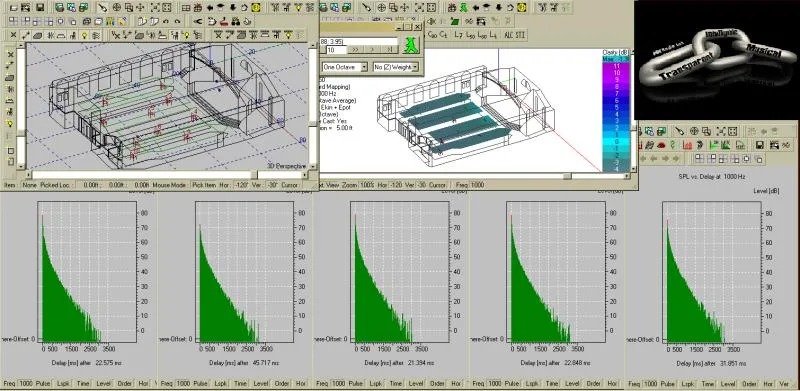Click Freq 1000 in mapping window status bar
This screenshot has height=391, width=800.
[470, 185]
